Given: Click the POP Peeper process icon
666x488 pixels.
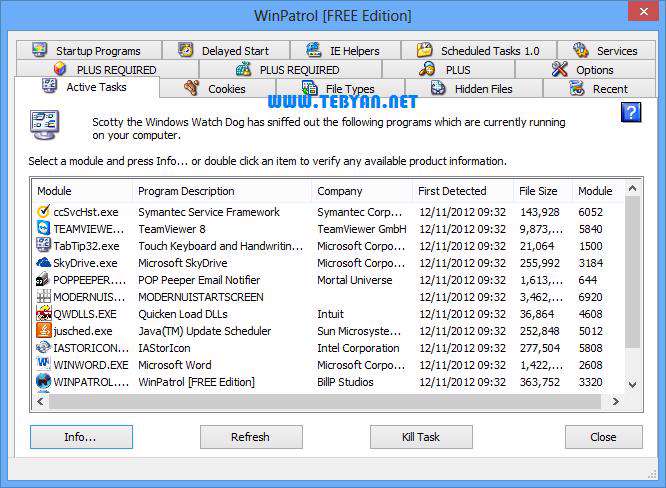Looking at the screenshot, I should 43,279.
